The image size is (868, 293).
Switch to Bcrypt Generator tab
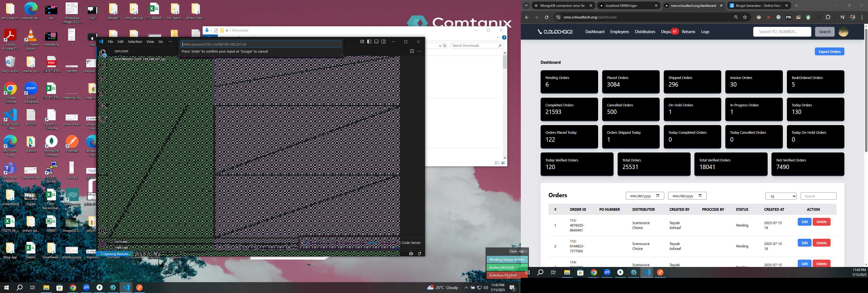click(759, 6)
